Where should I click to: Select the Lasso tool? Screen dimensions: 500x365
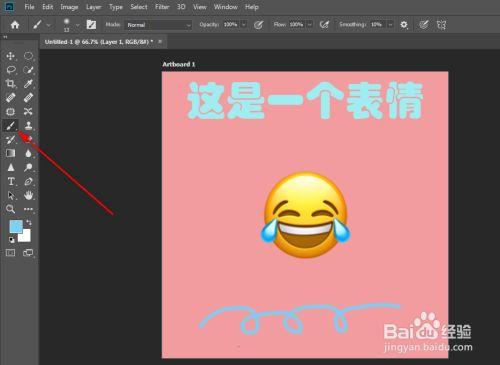[11, 70]
